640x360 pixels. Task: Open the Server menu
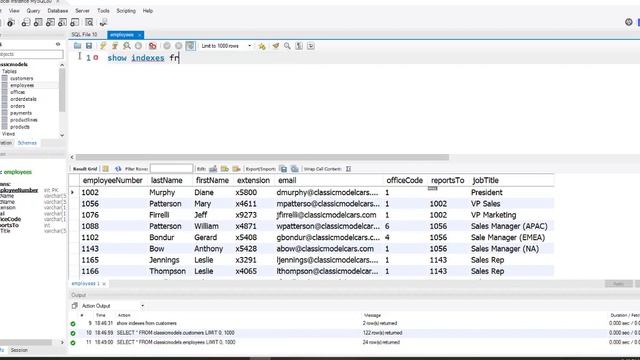[82, 11]
